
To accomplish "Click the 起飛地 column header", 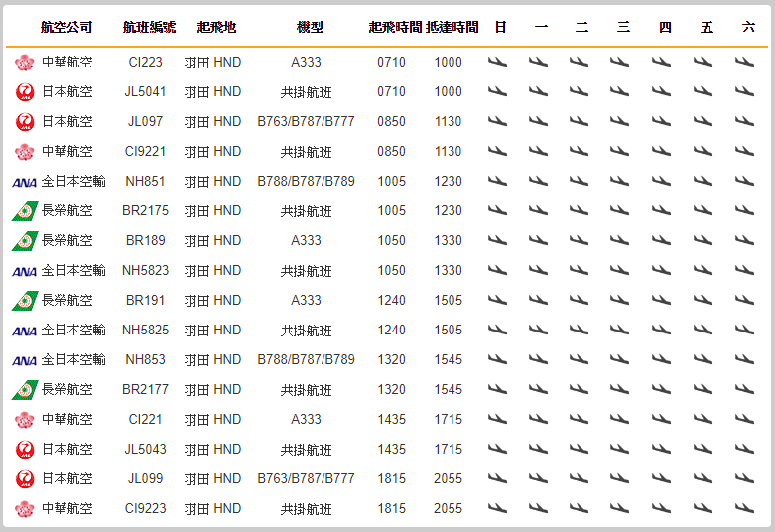I will point(216,27).
